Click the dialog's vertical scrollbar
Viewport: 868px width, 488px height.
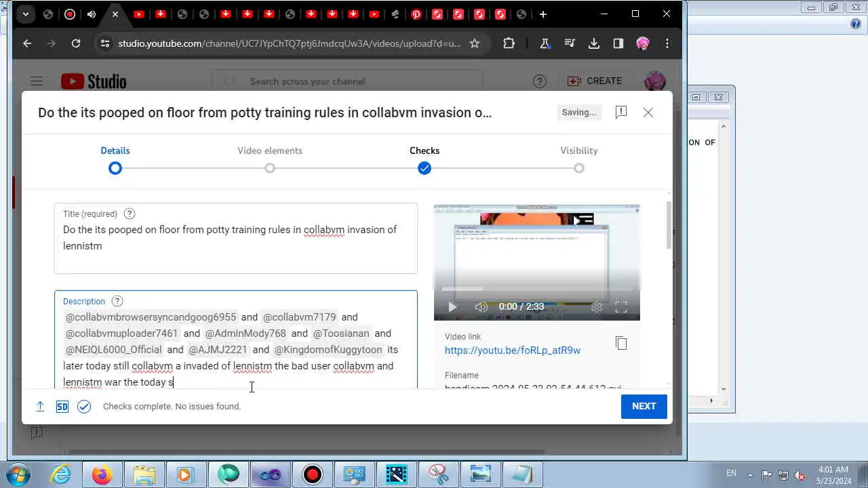tap(669, 225)
